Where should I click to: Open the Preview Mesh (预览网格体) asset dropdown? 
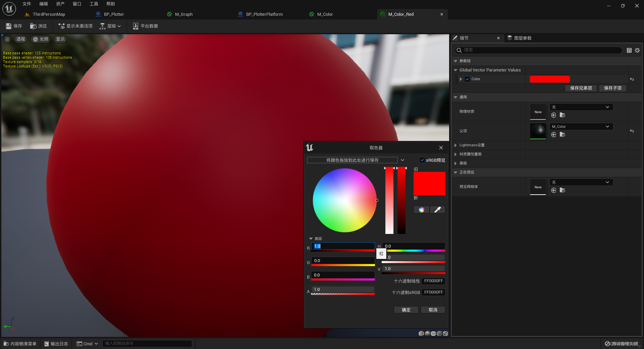point(581,182)
